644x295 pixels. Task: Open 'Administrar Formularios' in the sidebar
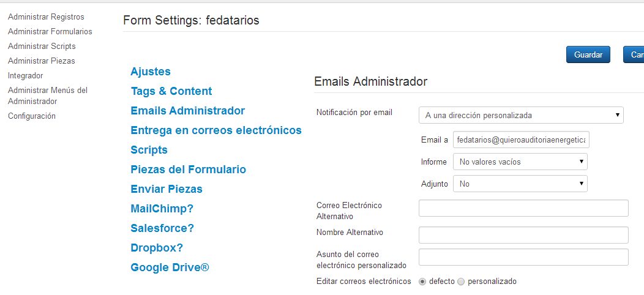coord(50,32)
